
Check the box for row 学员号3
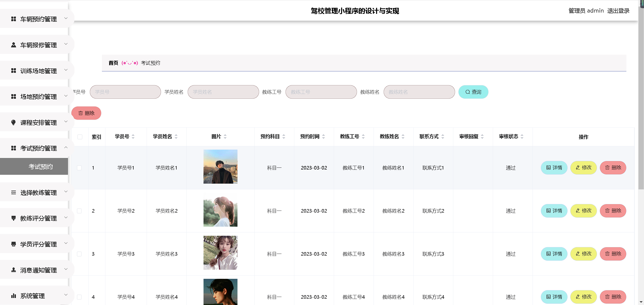(79, 254)
